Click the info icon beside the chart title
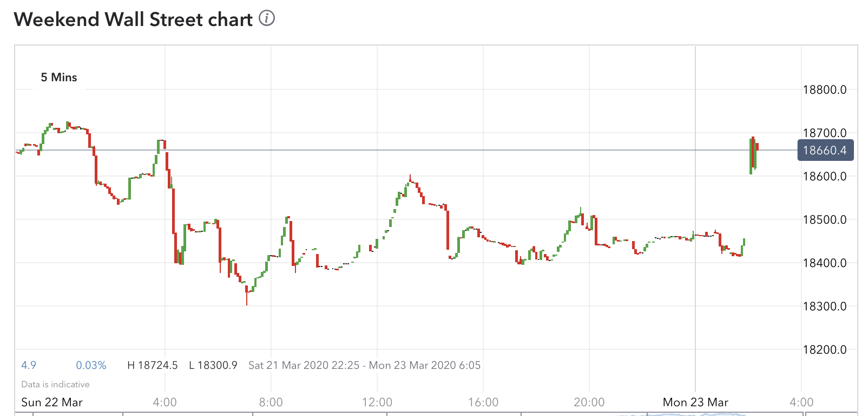This screenshot has width=868, height=416. click(267, 18)
